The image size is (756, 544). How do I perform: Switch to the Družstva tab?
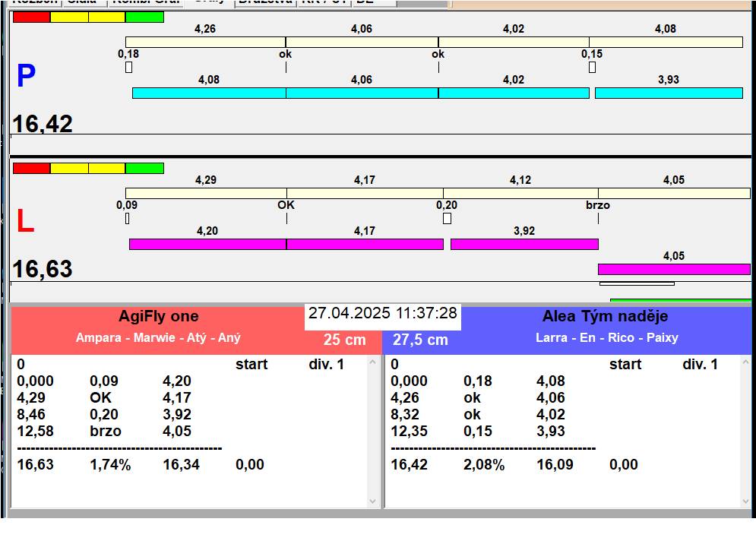tap(264, 2)
